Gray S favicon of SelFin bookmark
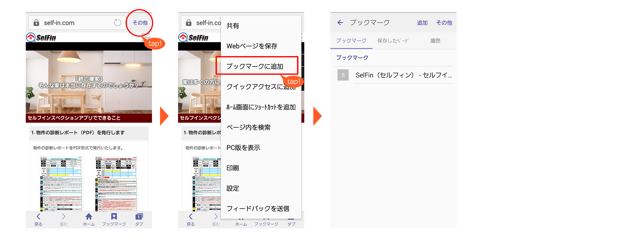This screenshot has height=245, width=644. [343, 75]
